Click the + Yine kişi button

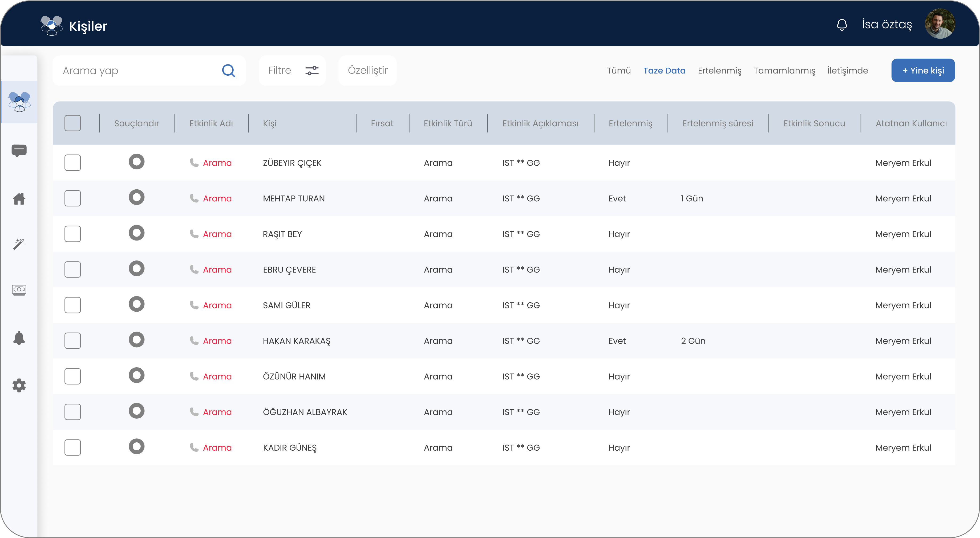click(x=923, y=70)
